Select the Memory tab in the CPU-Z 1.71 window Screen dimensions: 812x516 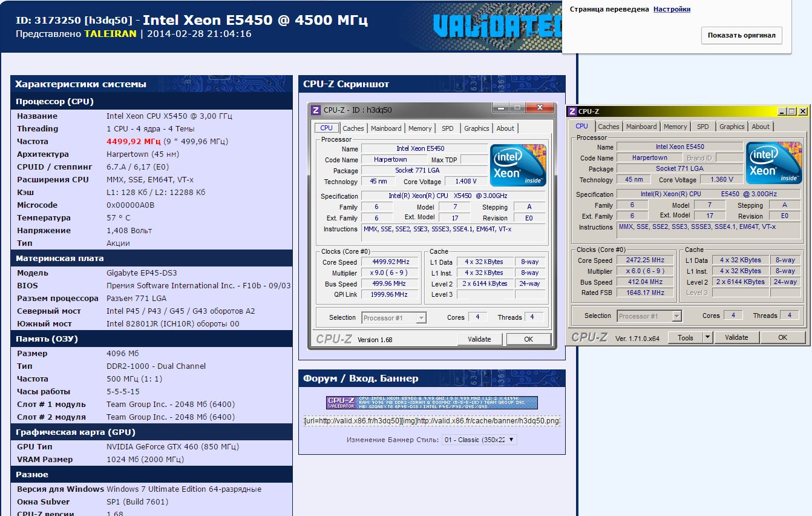point(675,127)
